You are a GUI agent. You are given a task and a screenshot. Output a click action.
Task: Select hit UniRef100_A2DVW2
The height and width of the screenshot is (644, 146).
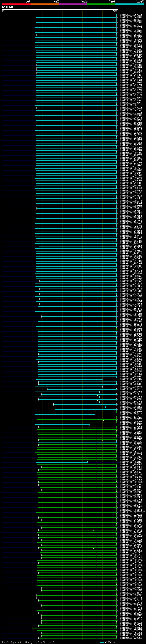(131, 447)
